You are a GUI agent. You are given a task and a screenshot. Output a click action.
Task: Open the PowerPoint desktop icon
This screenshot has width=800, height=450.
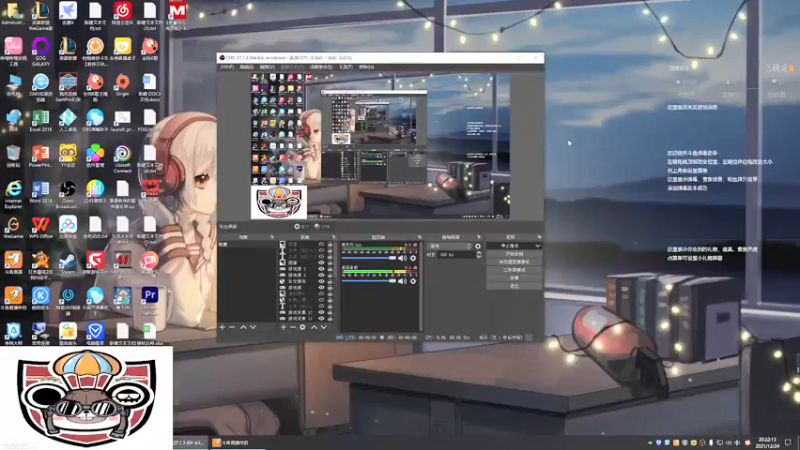[x=40, y=156]
